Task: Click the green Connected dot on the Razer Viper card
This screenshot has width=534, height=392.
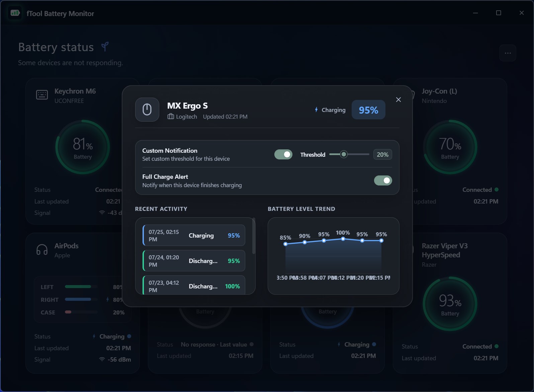Action: coord(497,346)
